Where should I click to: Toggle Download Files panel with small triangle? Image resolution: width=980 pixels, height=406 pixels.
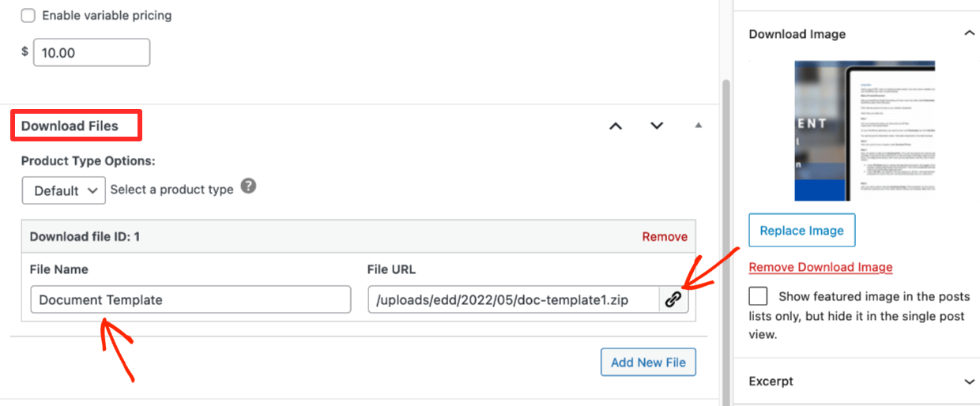point(698,126)
